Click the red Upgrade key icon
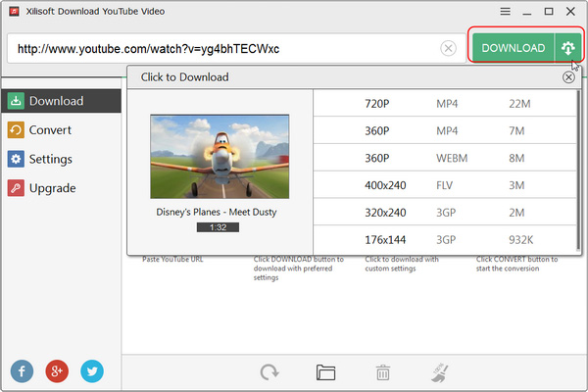 (x=16, y=188)
